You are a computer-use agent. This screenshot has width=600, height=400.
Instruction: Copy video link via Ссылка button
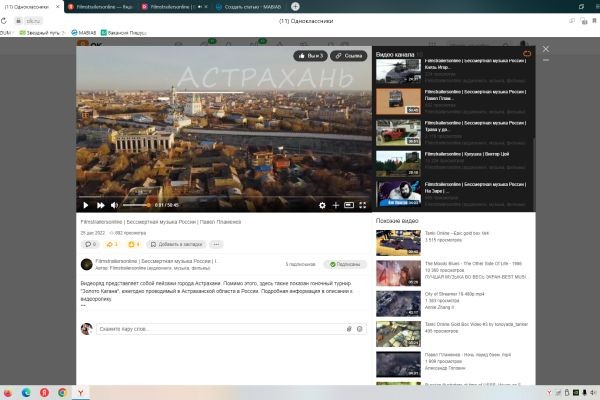pyautogui.click(x=349, y=56)
